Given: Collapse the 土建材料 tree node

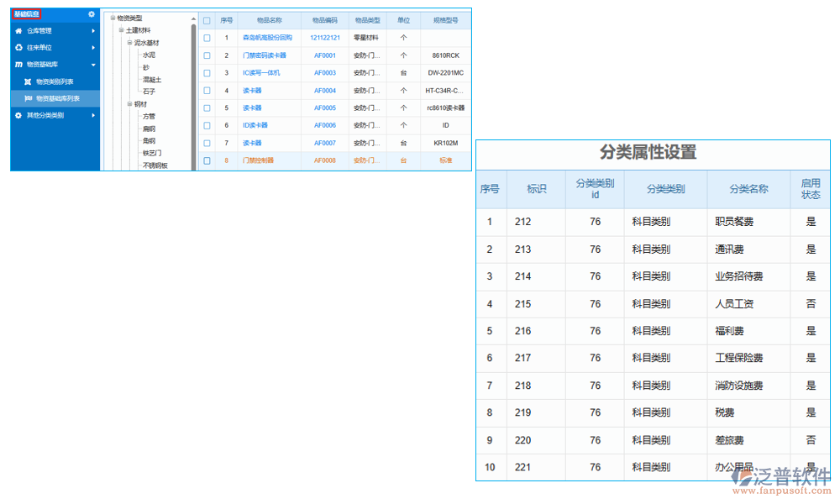Looking at the screenshot, I should click(x=121, y=30).
